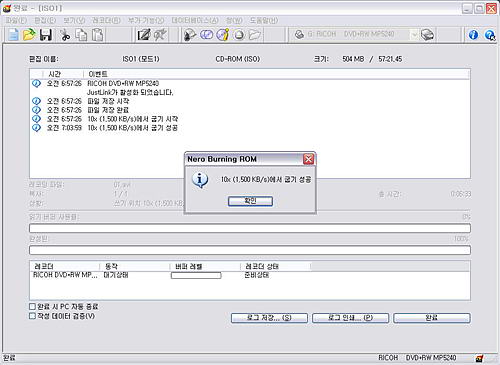Click the pencil-and-page compilation info icon

pos(144,35)
